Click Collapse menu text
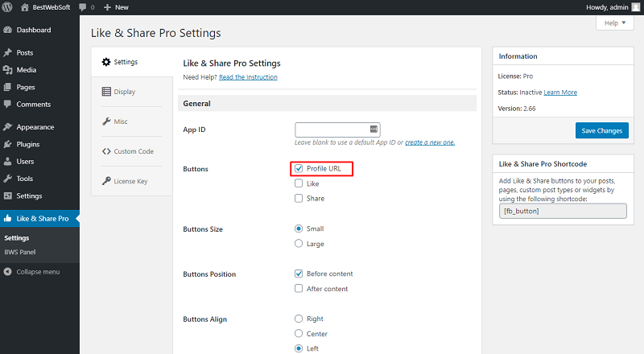The height and width of the screenshot is (354, 644). [x=38, y=272]
